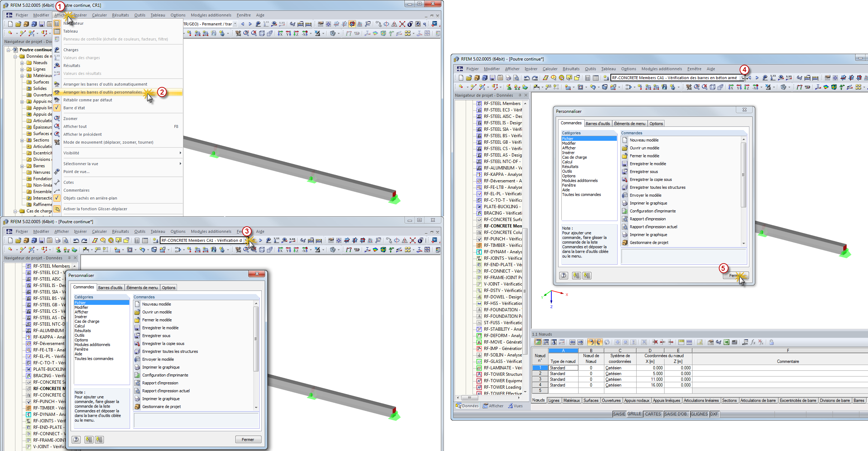Click the padlock icon in table toolbar
868x451 pixels.
[x=771, y=342]
